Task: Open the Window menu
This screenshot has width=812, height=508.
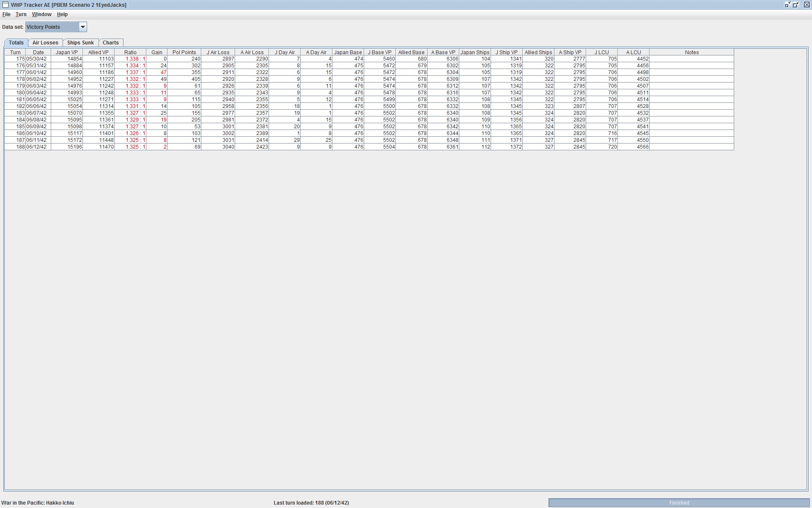Action: (41, 14)
